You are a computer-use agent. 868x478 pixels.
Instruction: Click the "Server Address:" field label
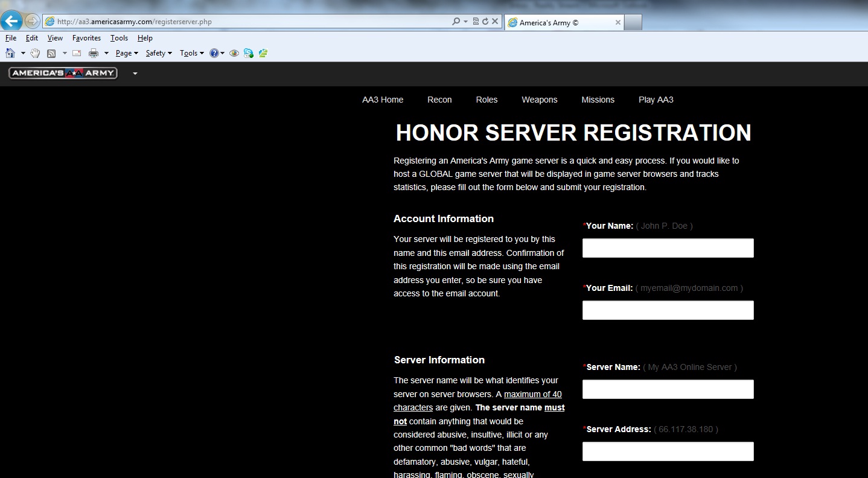(x=619, y=429)
